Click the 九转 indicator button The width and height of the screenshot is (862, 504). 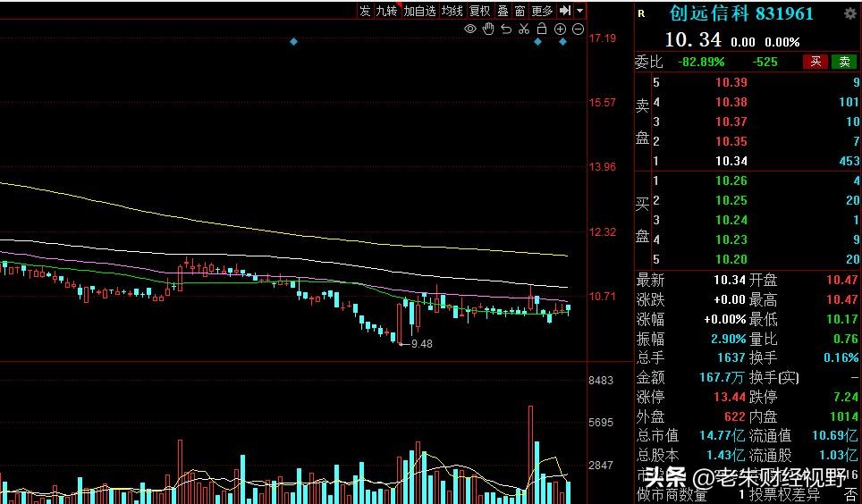coord(386,11)
